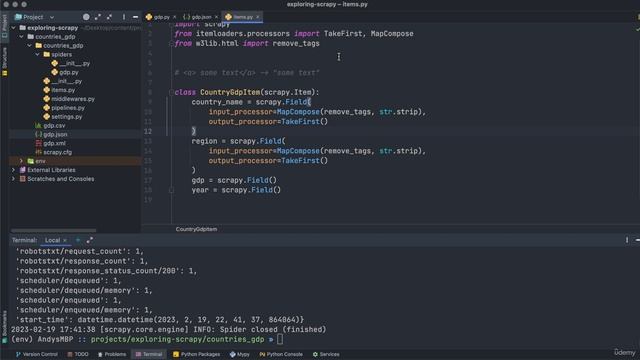Collapse the inner countries_gdp package

tap(29, 46)
